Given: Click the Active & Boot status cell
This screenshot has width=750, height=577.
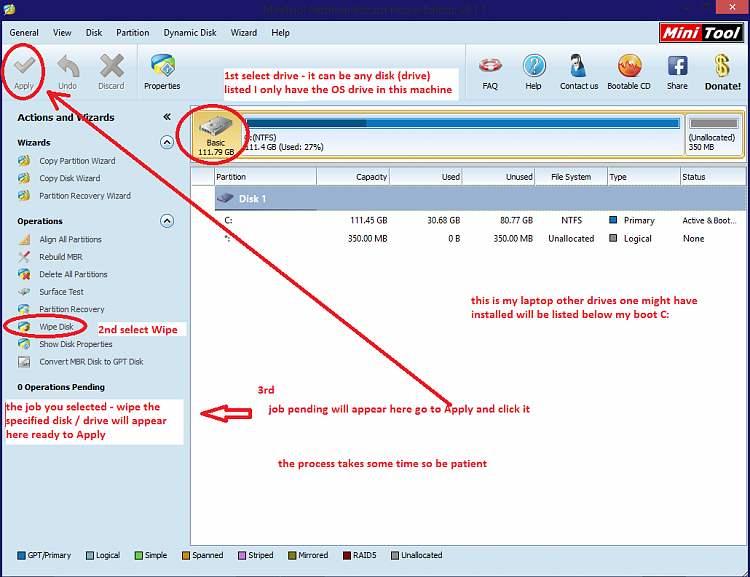Looking at the screenshot, I should tap(709, 220).
